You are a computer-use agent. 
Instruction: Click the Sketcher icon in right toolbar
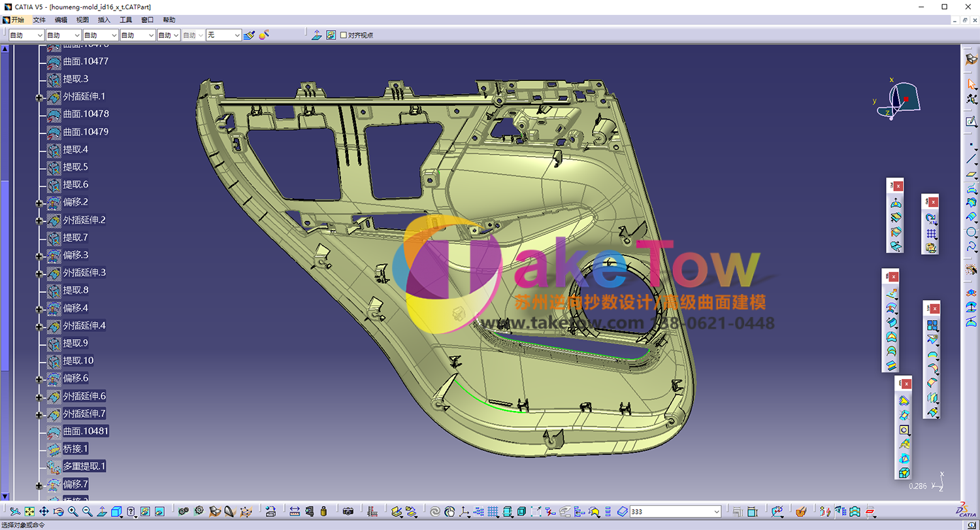pos(972,122)
